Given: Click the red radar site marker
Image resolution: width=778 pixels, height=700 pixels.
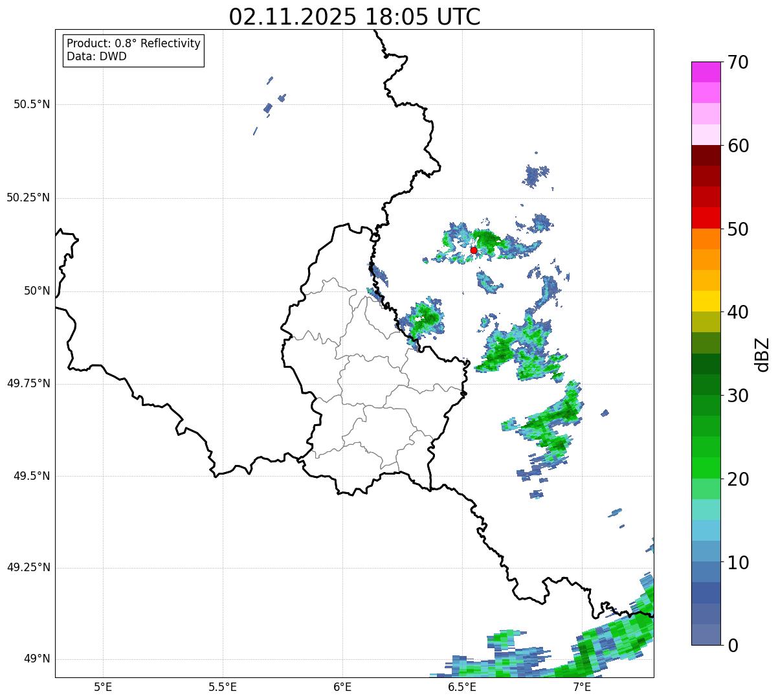Looking at the screenshot, I should (474, 250).
